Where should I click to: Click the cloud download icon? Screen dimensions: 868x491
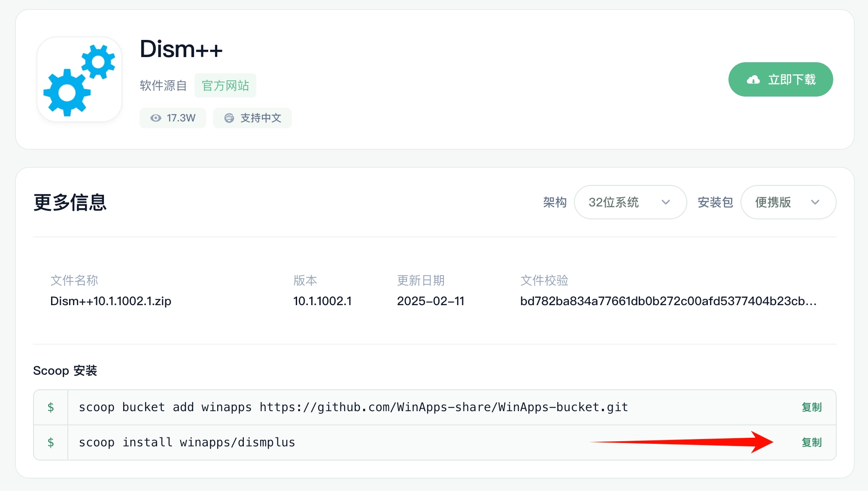tap(753, 80)
